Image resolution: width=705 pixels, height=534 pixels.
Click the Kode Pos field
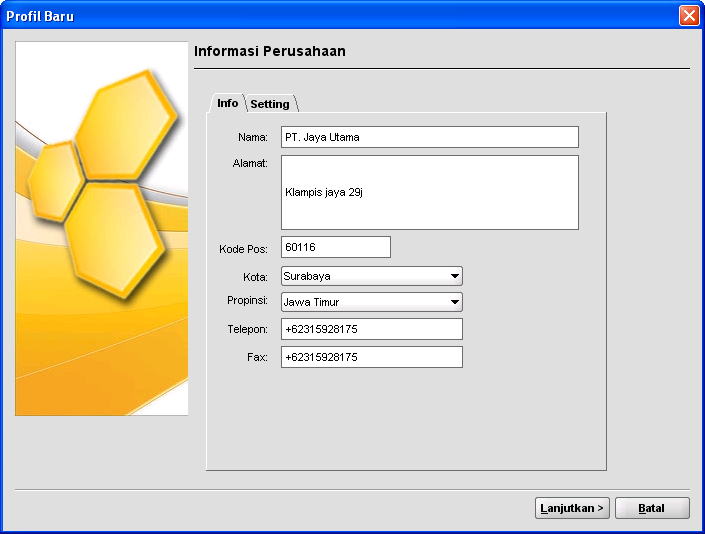click(335, 247)
